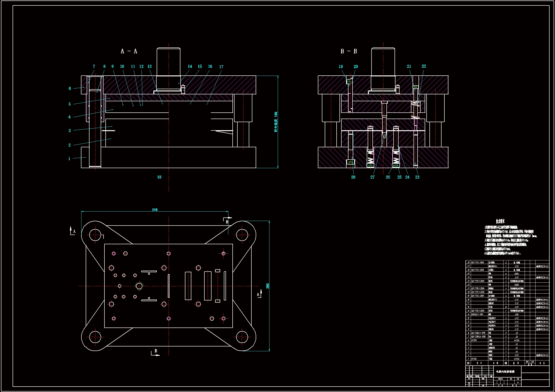555x392 pixels.
Task: Select part callout number 22 in section B-B
Action: [x=424, y=66]
